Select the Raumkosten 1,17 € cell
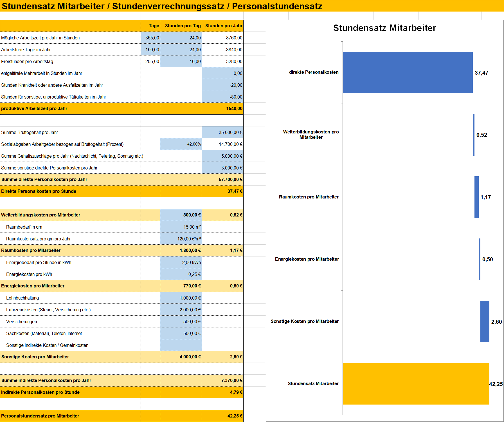 pos(222,251)
